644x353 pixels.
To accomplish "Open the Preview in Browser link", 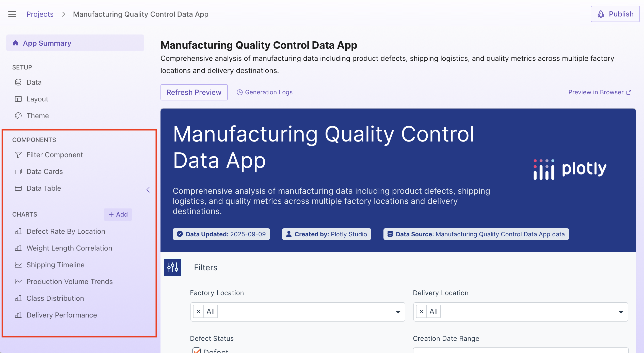I will (x=599, y=92).
